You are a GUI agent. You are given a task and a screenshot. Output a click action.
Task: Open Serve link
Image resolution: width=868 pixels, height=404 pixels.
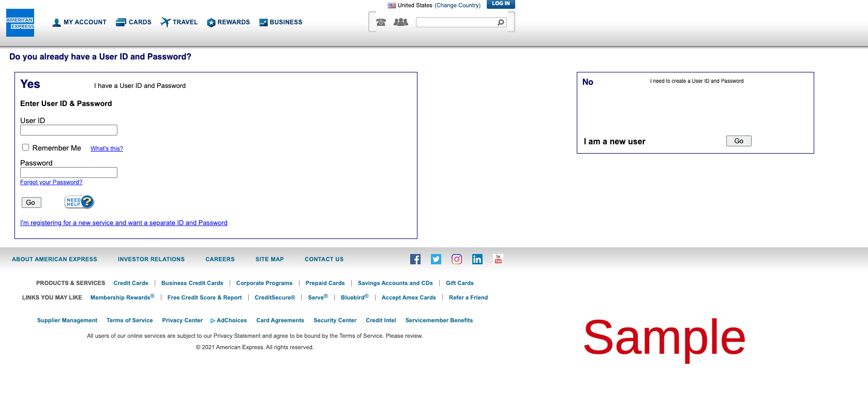pyautogui.click(x=318, y=297)
